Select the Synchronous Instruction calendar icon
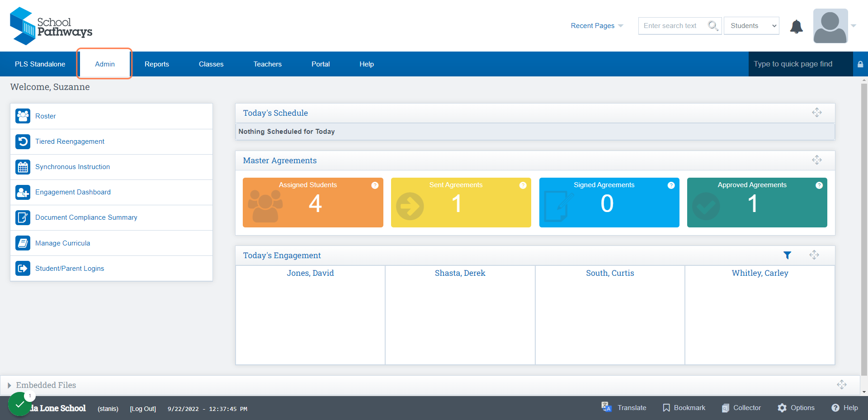This screenshot has width=868, height=420. [x=23, y=167]
